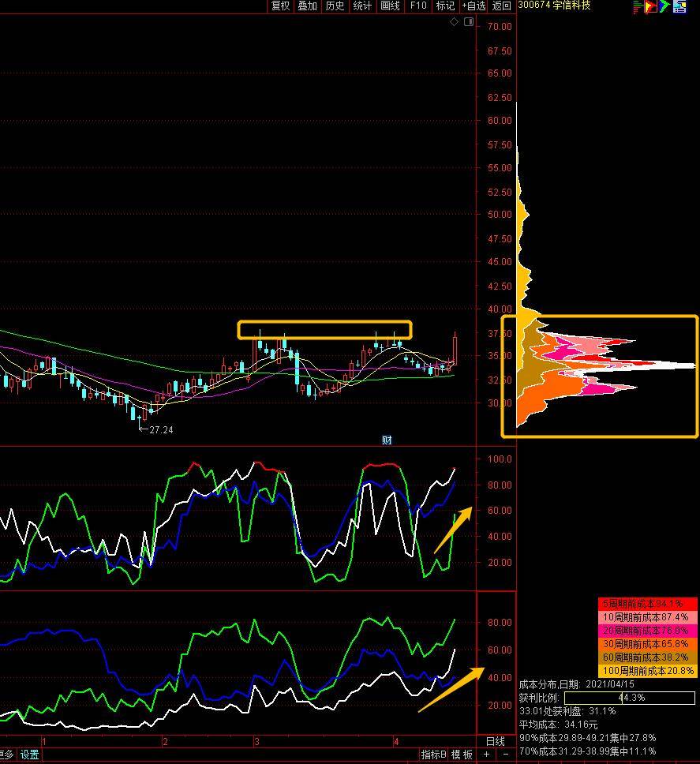
Task: Click the diamond marker icon above the price axis
Action: pos(454,21)
